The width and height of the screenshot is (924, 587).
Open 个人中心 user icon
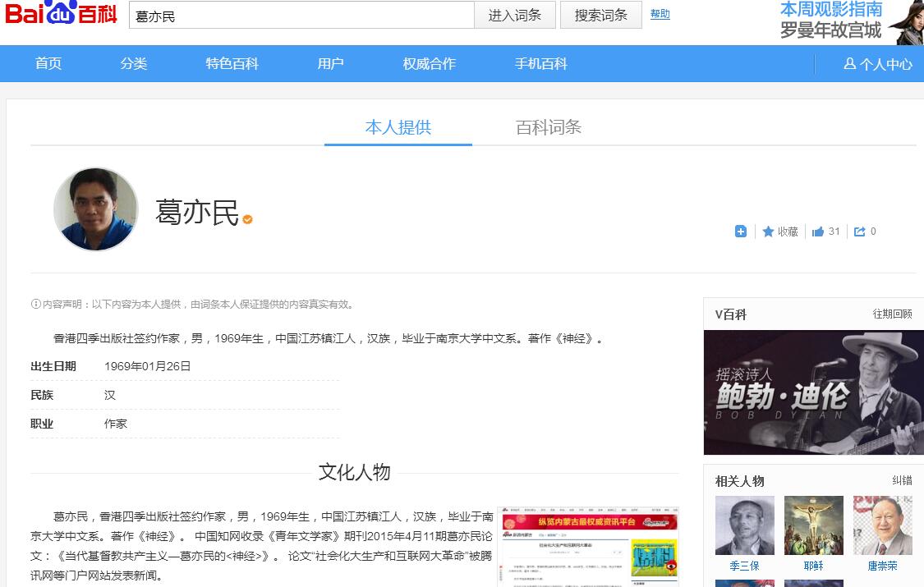point(850,64)
